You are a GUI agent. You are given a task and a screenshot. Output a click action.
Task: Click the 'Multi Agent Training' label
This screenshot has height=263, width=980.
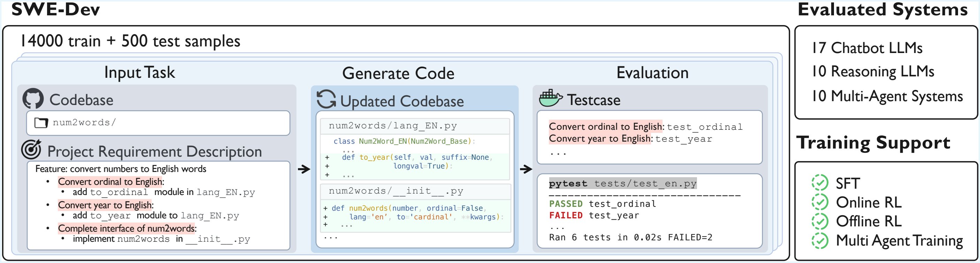[899, 241]
